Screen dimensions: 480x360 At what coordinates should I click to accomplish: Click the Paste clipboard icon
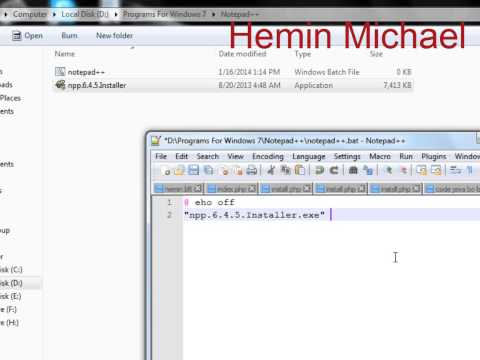[x=300, y=170]
